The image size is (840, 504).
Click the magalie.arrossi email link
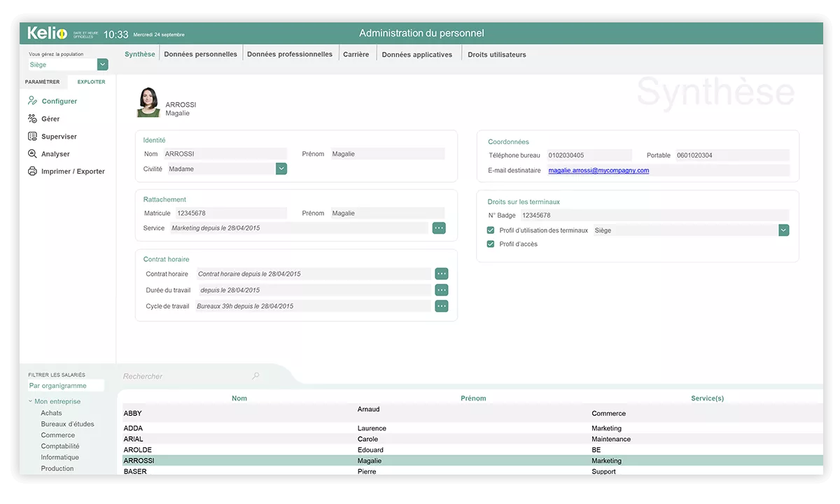[x=598, y=170]
